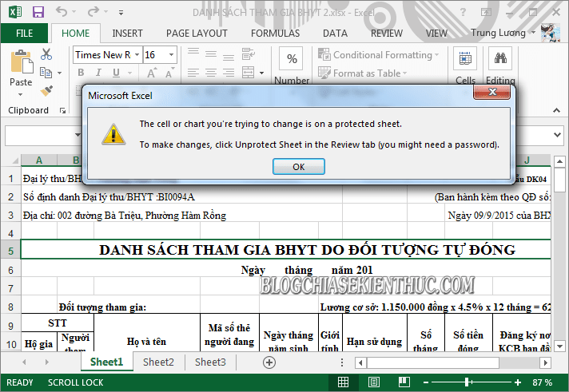Open the Merge & Center dropdown arrow

261,73
